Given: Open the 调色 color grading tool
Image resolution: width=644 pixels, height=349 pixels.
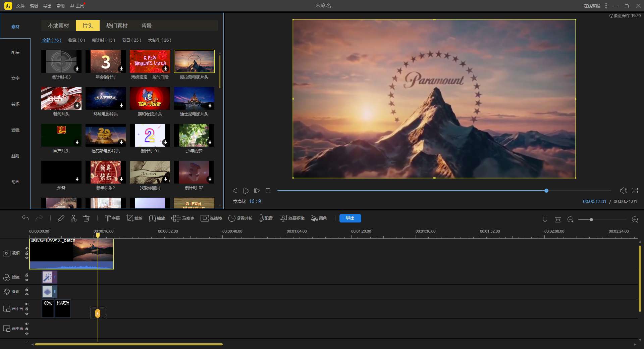Looking at the screenshot, I should click(319, 218).
